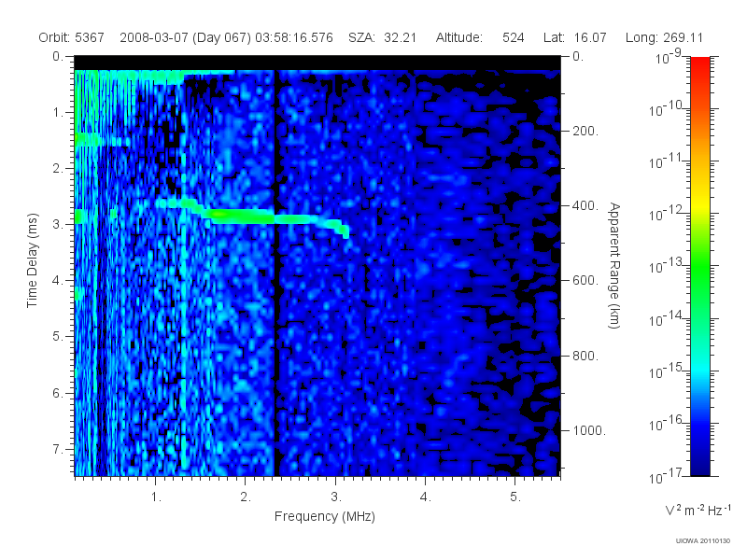Viewport: 747px width, 560px height.
Task: Click the 4. tick label on time delay axis
Action: click(58, 281)
